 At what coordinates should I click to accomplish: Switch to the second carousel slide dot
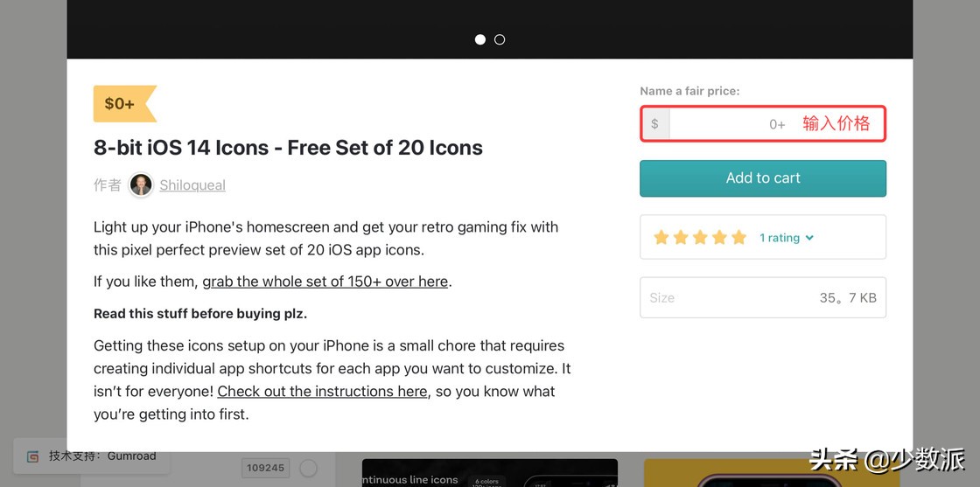click(x=500, y=39)
